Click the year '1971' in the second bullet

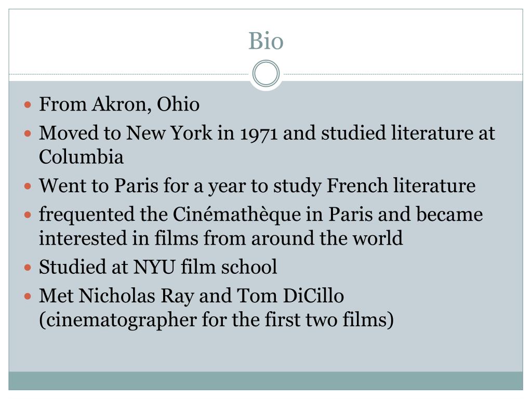pos(259,134)
